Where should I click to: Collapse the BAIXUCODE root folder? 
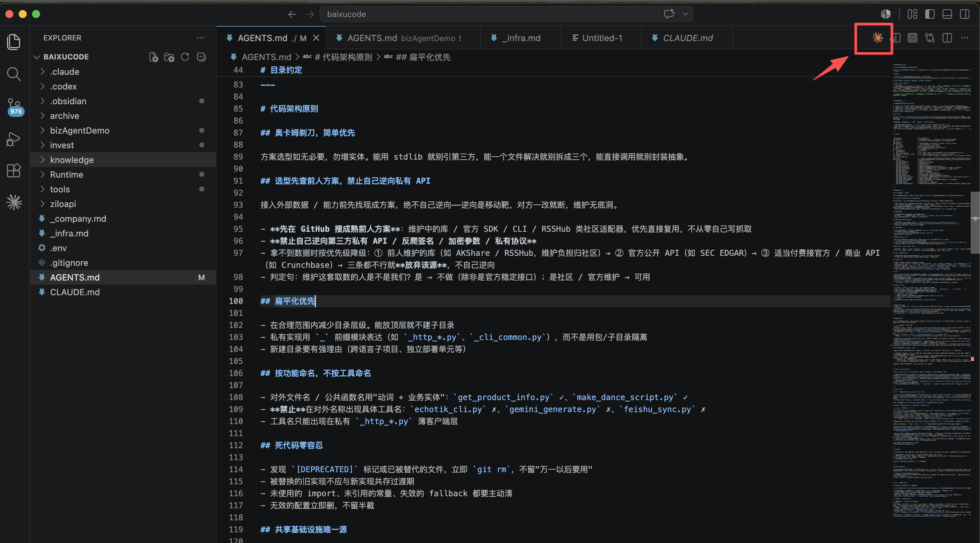click(x=123, y=57)
